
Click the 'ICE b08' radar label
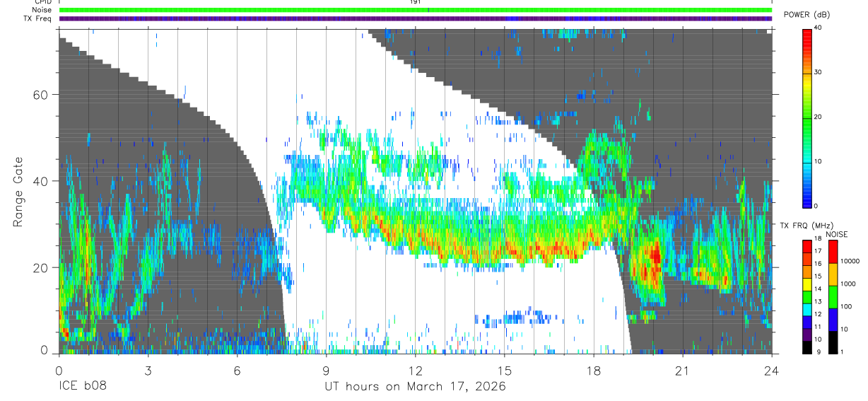tap(82, 387)
